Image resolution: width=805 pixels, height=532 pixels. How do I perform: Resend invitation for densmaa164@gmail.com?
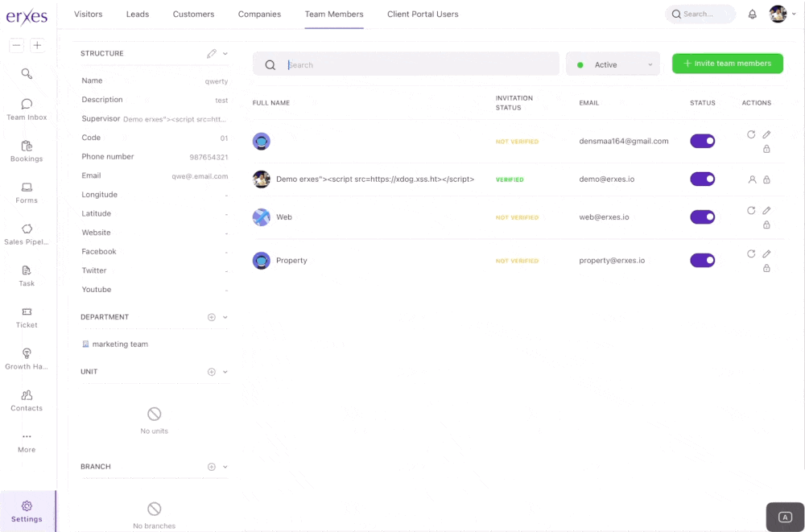click(x=751, y=134)
